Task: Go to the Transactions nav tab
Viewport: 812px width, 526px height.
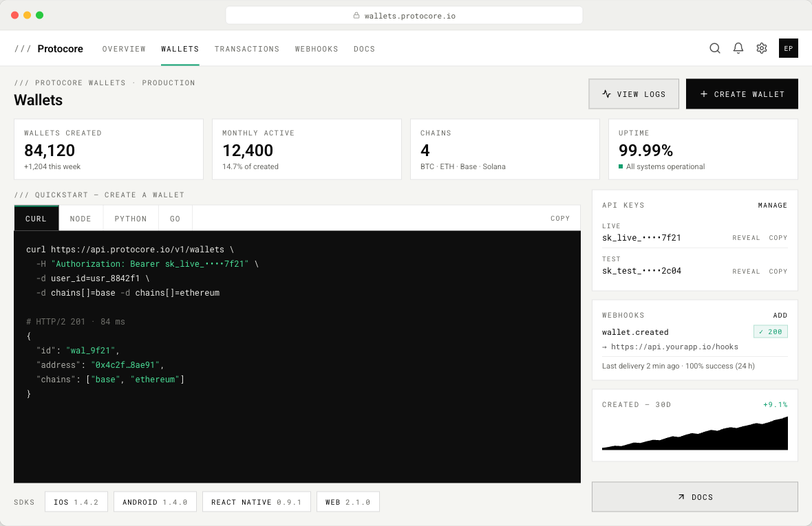Action: click(x=246, y=49)
